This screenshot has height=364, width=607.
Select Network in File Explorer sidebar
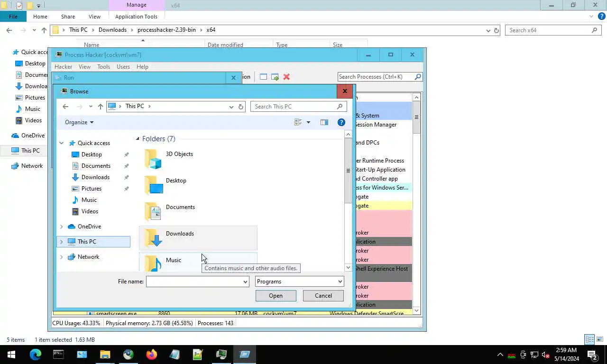pyautogui.click(x=32, y=166)
